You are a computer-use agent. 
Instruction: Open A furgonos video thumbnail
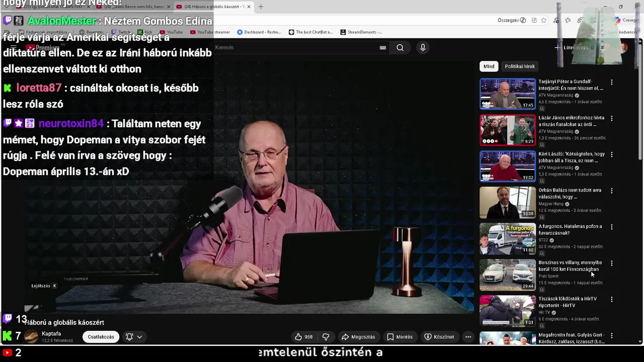508,238
